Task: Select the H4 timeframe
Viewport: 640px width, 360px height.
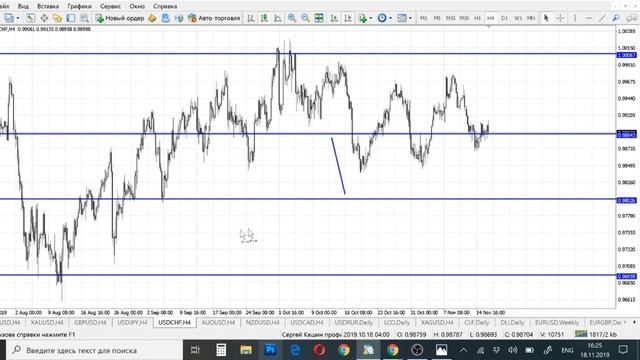Action: pyautogui.click(x=491, y=18)
